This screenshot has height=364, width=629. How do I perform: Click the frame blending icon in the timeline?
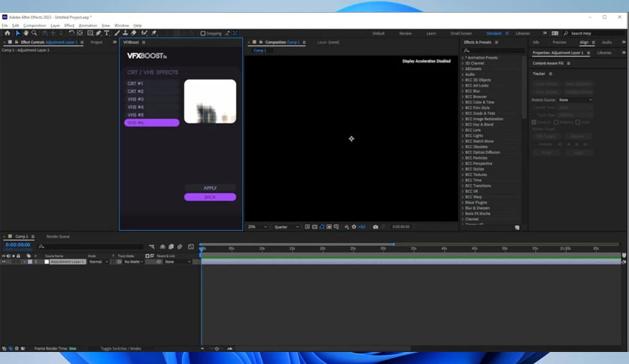(x=172, y=247)
